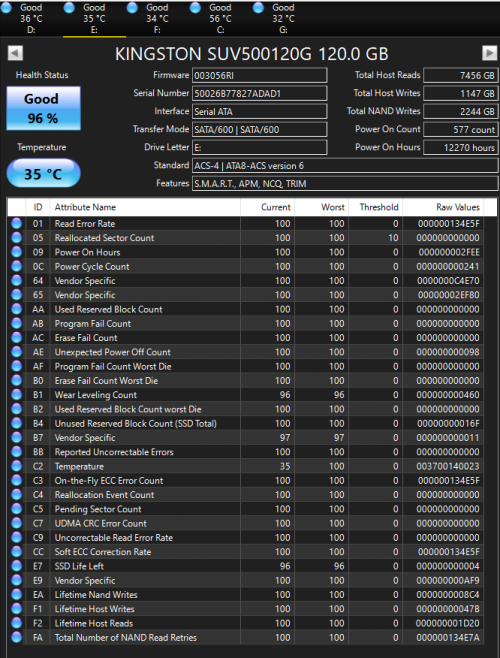Screen dimensions: 500x658
Task: Select the Program Fail Count Worst Die row
Action: [x=246, y=366]
